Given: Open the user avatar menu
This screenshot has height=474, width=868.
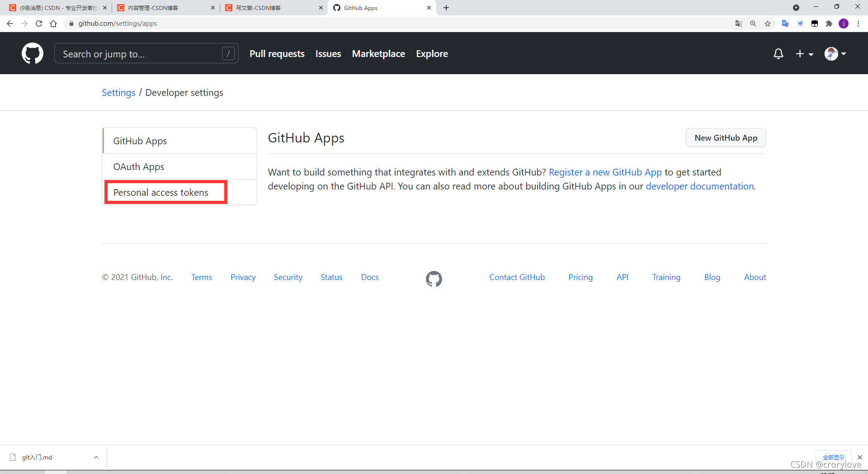Looking at the screenshot, I should tap(835, 54).
